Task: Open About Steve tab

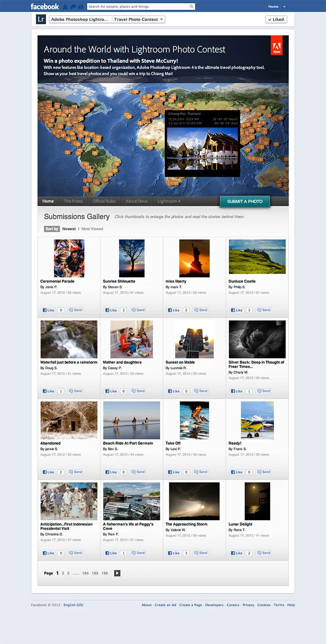Action: pyautogui.click(x=136, y=201)
